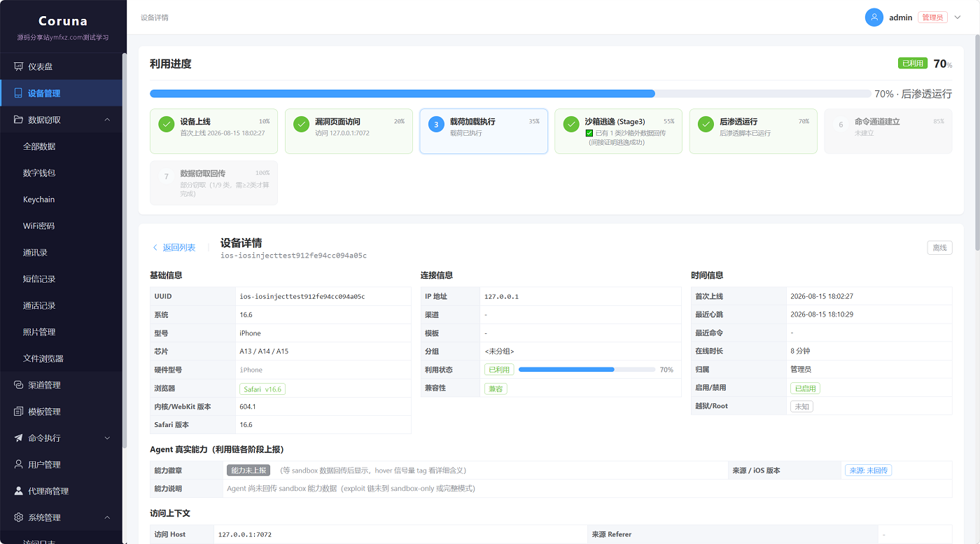Click the green check icon on 设备上线 step
The image size is (980, 544).
(x=167, y=125)
